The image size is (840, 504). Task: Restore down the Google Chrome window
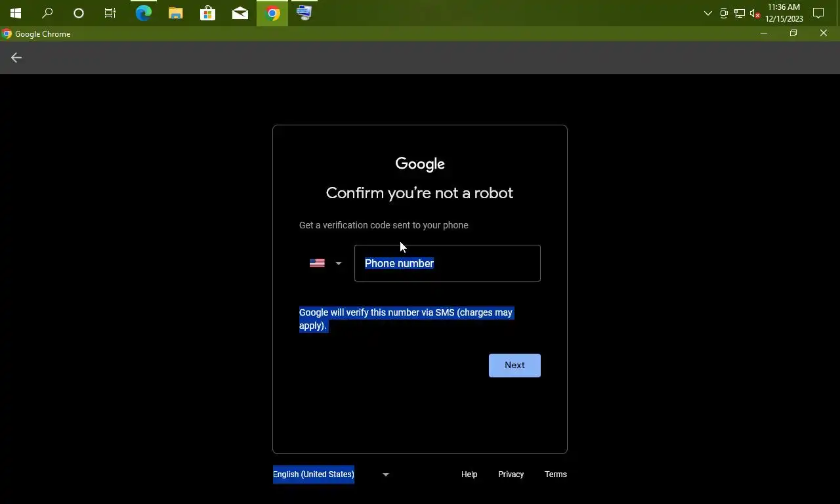[x=793, y=33]
